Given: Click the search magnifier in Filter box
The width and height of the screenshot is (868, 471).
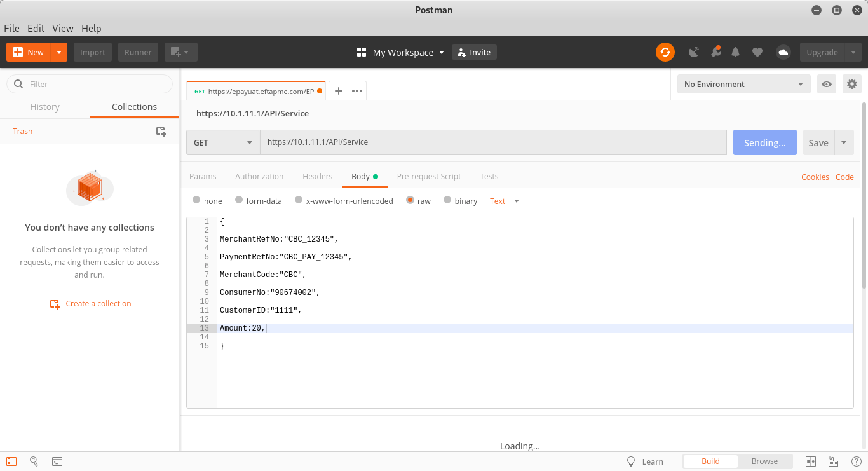Looking at the screenshot, I should 18,84.
